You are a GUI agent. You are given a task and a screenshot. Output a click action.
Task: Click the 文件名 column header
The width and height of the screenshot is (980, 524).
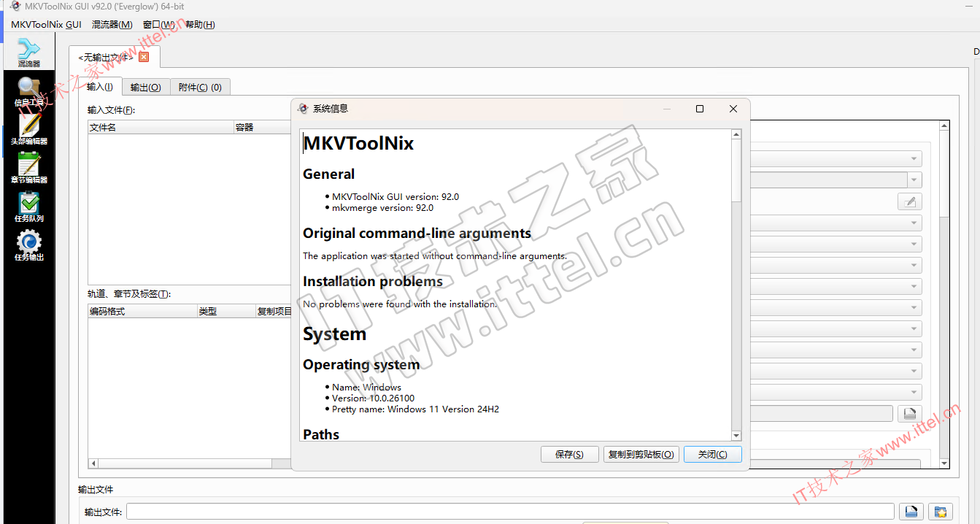click(x=161, y=127)
